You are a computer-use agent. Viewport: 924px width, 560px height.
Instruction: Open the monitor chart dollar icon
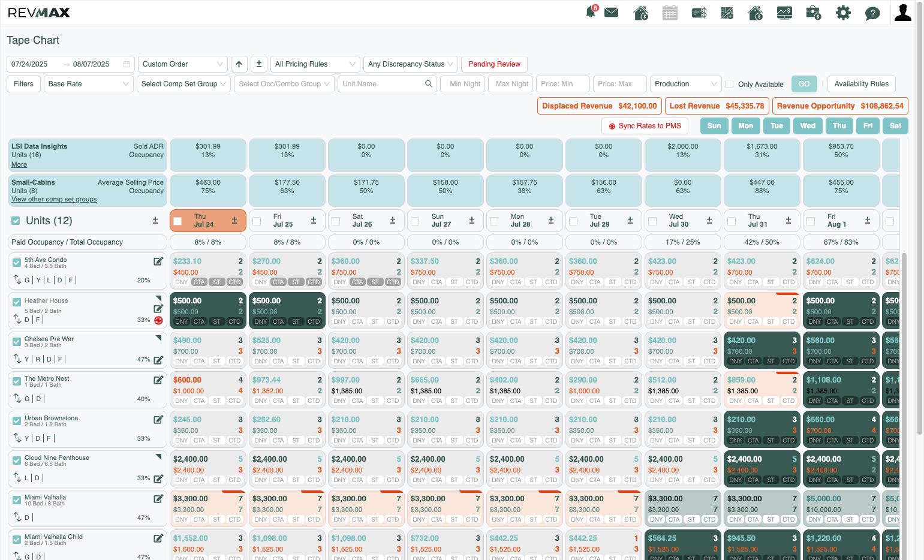[784, 13]
